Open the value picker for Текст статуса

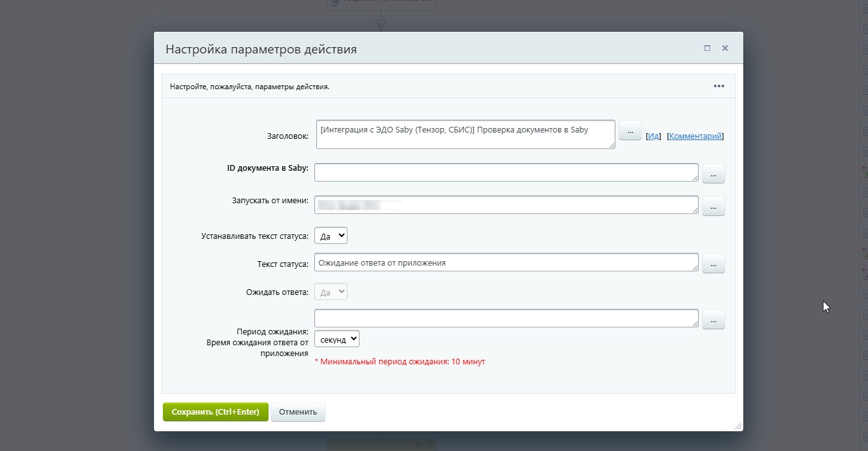(713, 263)
